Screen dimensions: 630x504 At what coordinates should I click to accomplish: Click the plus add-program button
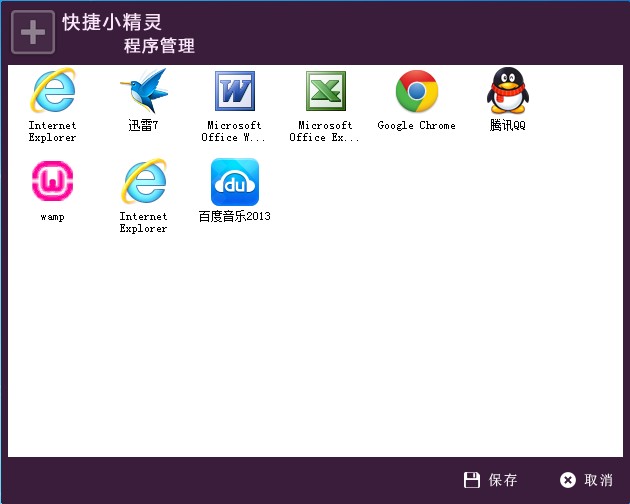point(32,32)
